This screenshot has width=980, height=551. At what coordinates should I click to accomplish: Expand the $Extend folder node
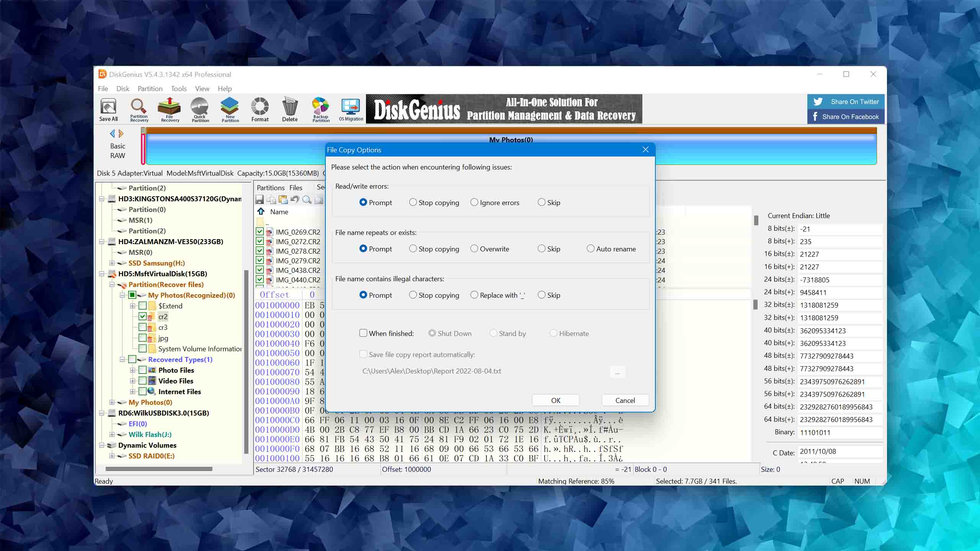coord(132,306)
